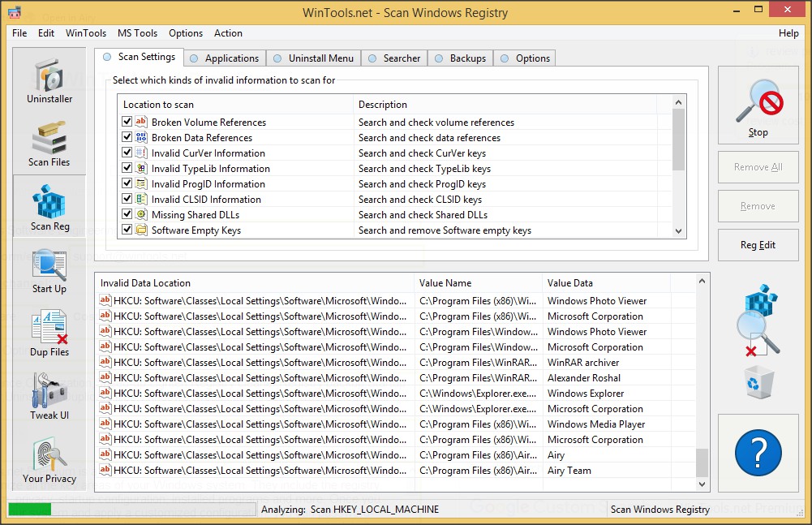Click the blue question mark help icon
This screenshot has width=812, height=525.
758,453
